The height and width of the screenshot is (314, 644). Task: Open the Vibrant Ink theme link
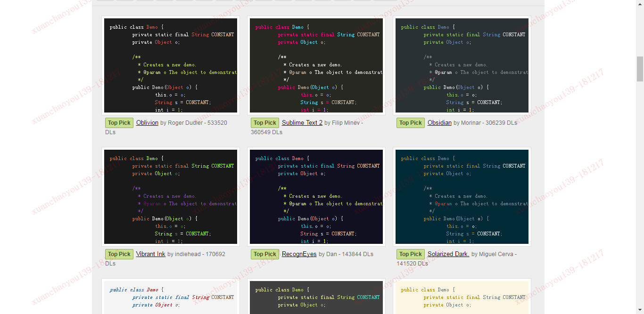point(150,254)
